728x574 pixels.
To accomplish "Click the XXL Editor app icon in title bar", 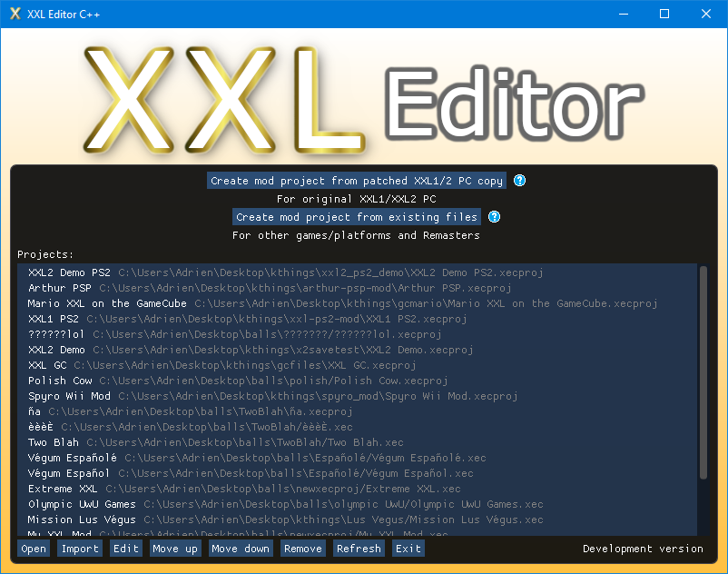I will (15, 14).
